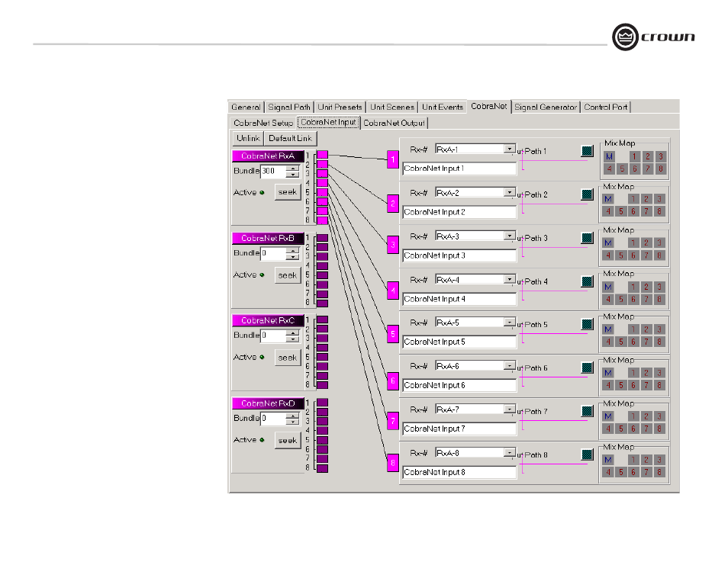The width and height of the screenshot is (728, 562).
Task: Click the pink input node 4
Action: [x=393, y=291]
